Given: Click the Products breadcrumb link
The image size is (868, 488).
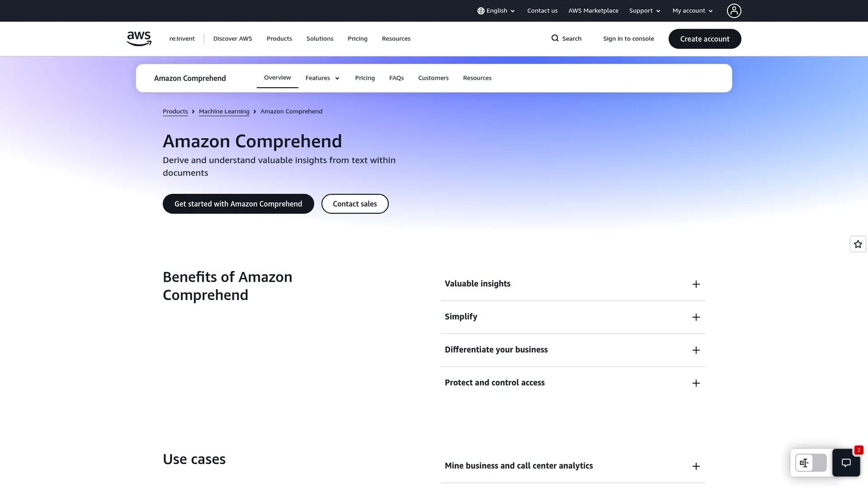Looking at the screenshot, I should click(175, 112).
